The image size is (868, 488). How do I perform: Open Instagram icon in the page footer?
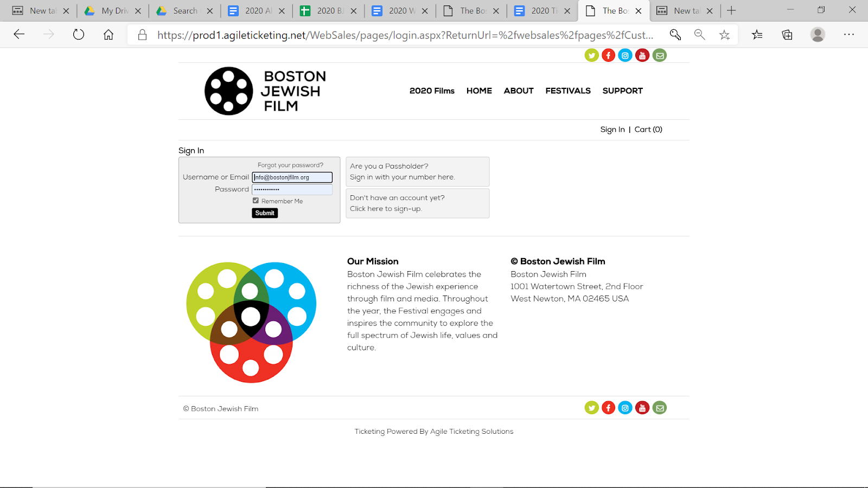[x=626, y=408]
